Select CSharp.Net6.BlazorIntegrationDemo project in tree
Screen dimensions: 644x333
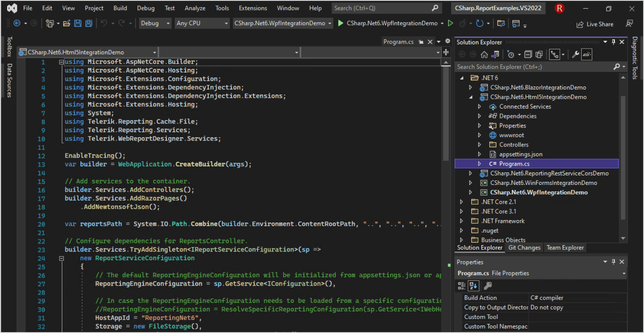click(x=538, y=87)
